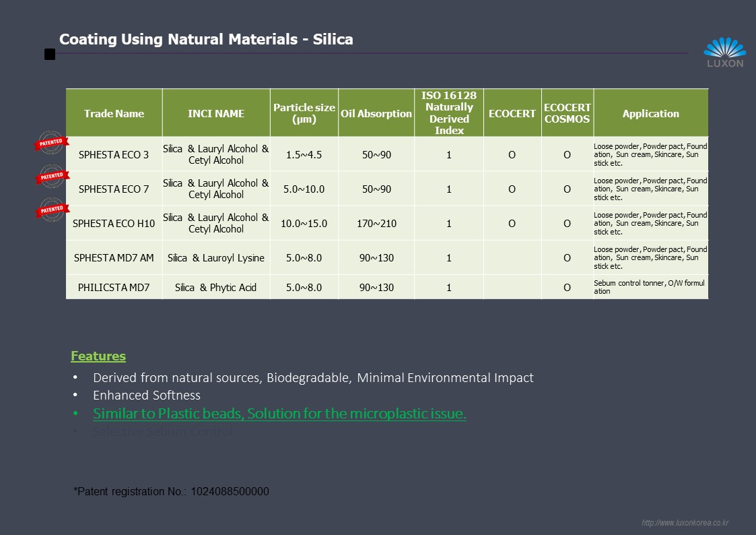The width and height of the screenshot is (756, 535).
Task: Click the index value '1' in PHILICSTA MD7 row
Action: pos(449,287)
